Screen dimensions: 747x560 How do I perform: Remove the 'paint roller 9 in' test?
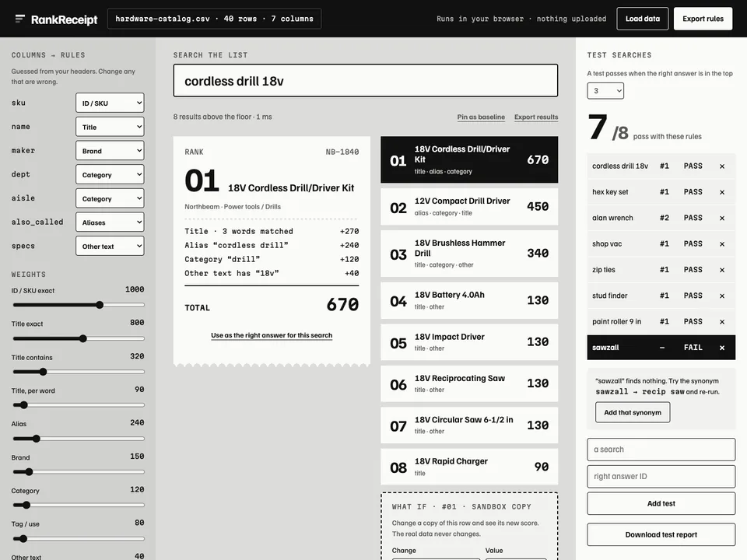coord(722,322)
